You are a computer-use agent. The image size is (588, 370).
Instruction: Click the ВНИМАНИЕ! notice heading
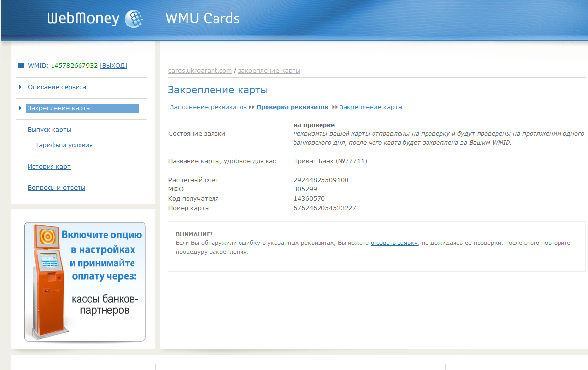pyautogui.click(x=194, y=234)
